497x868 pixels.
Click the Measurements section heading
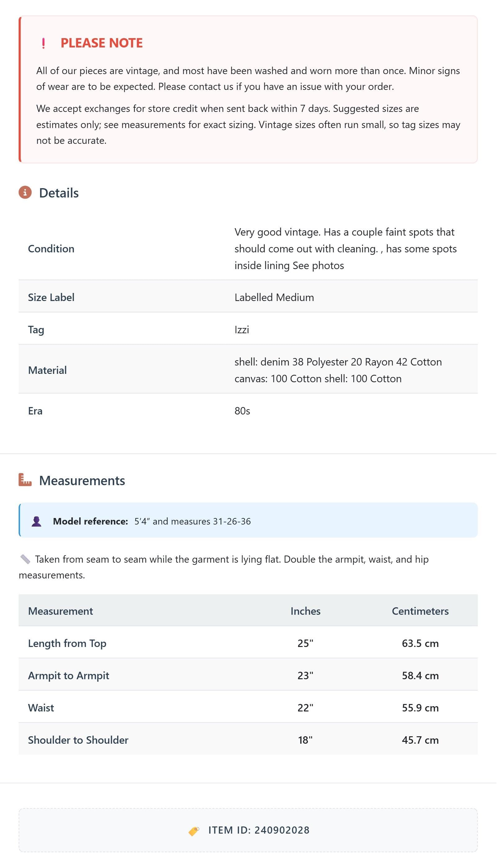82,480
